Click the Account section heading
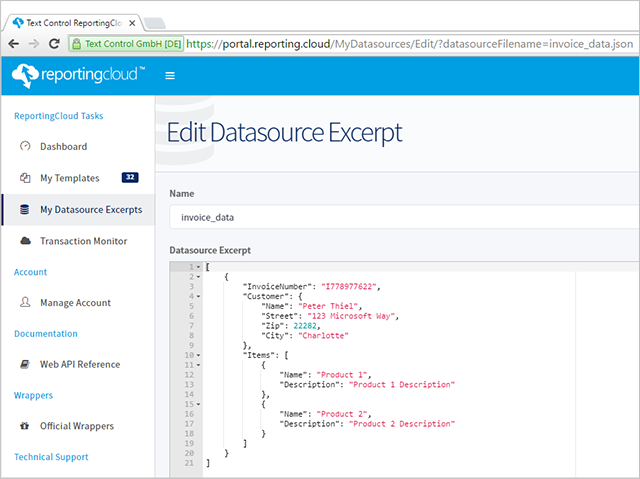Image resolution: width=640 pixels, height=479 pixels. tap(30, 272)
